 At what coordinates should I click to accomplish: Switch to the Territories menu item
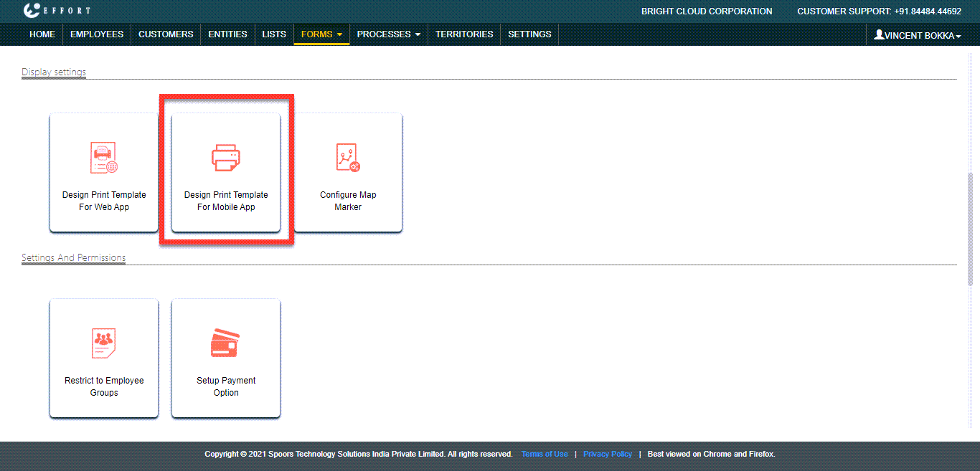tap(464, 34)
